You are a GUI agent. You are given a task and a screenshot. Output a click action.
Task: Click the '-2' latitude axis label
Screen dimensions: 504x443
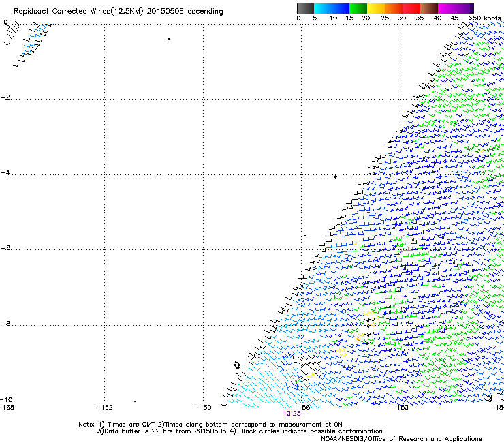coord(5,97)
